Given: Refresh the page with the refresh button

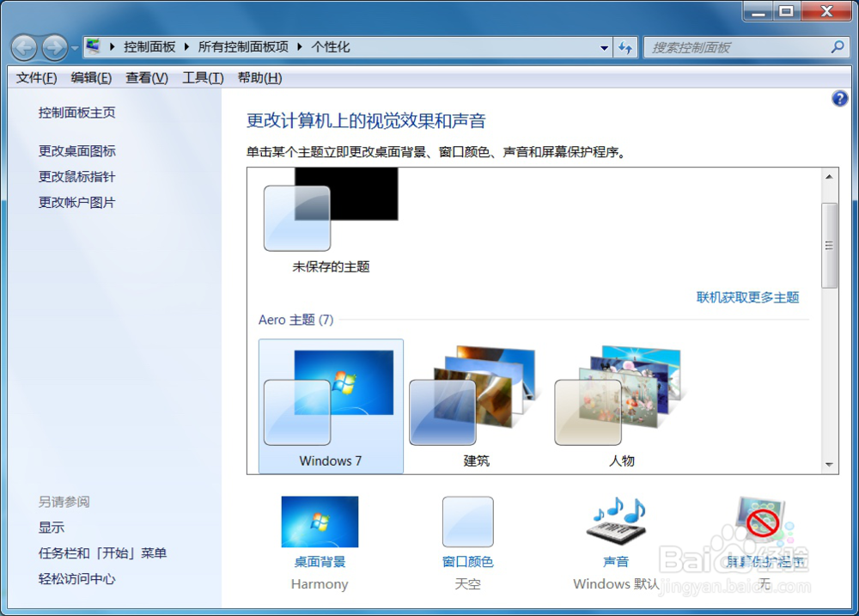Looking at the screenshot, I should pos(625,47).
